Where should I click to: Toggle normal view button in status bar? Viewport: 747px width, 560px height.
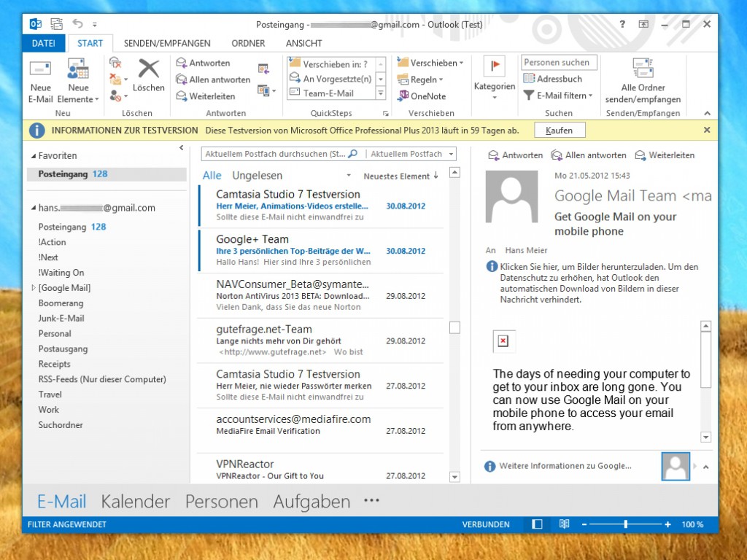(x=538, y=524)
